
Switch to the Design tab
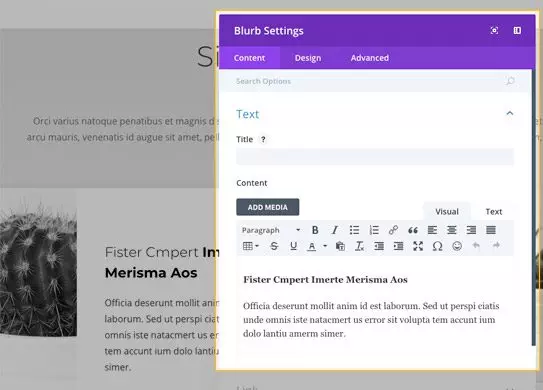pos(308,58)
